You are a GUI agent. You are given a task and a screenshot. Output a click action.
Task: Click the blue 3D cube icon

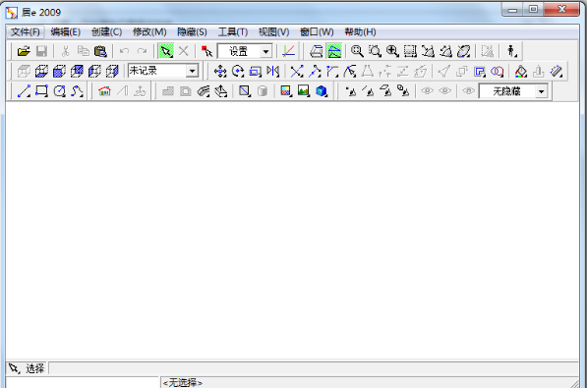click(322, 91)
